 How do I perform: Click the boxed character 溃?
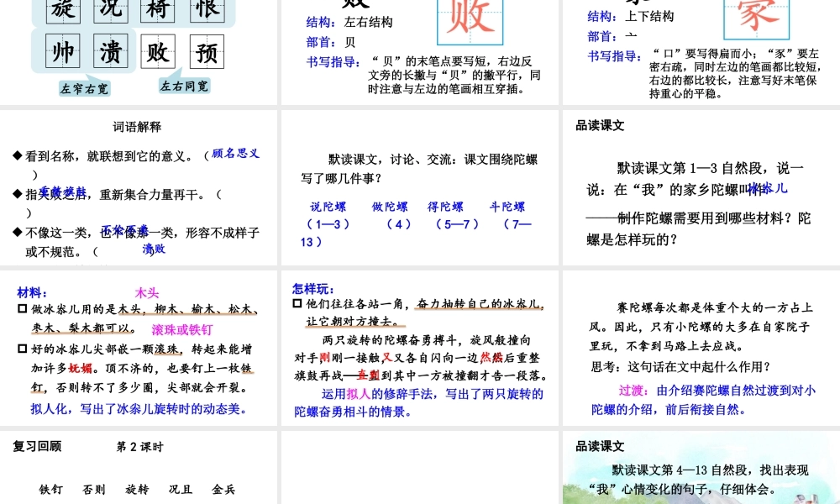[110, 51]
